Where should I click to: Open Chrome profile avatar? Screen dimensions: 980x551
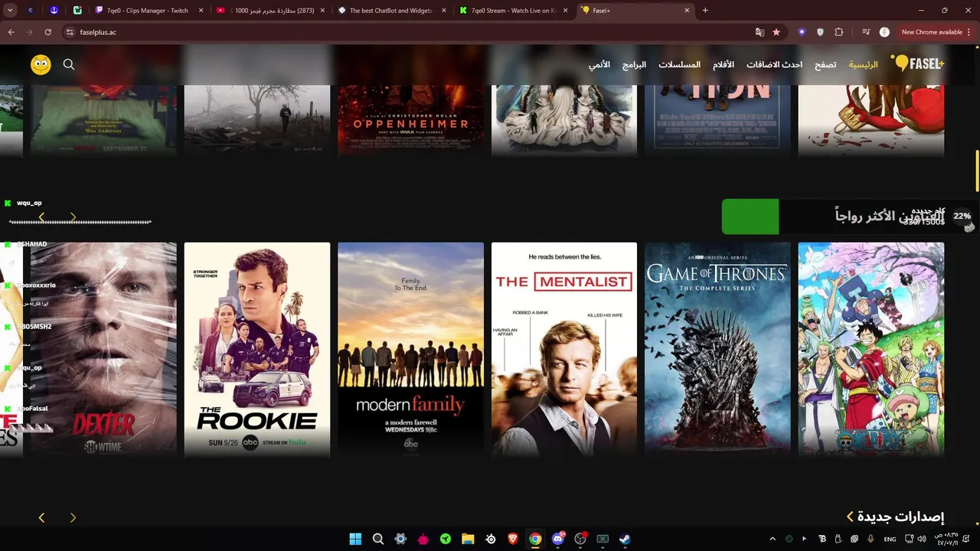(x=884, y=32)
